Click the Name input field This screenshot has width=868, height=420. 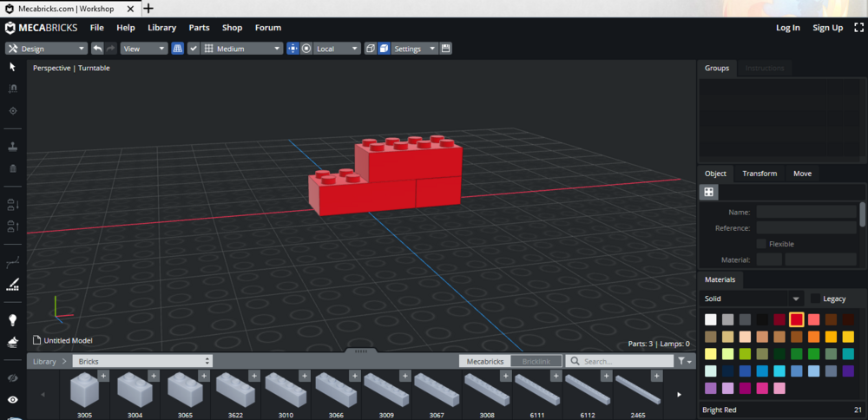point(806,212)
